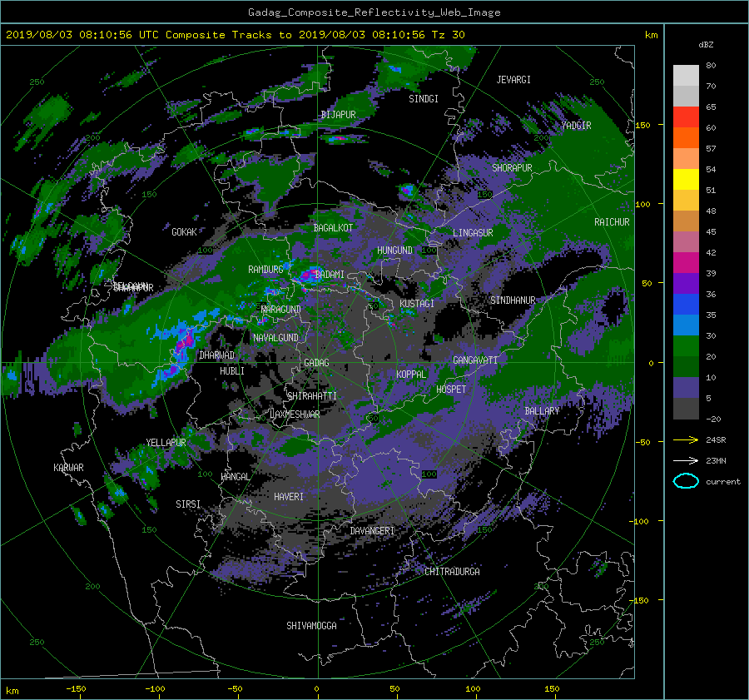Image resolution: width=749 pixels, height=700 pixels.
Task: Select the JEVARGI city label
Action: [x=513, y=80]
